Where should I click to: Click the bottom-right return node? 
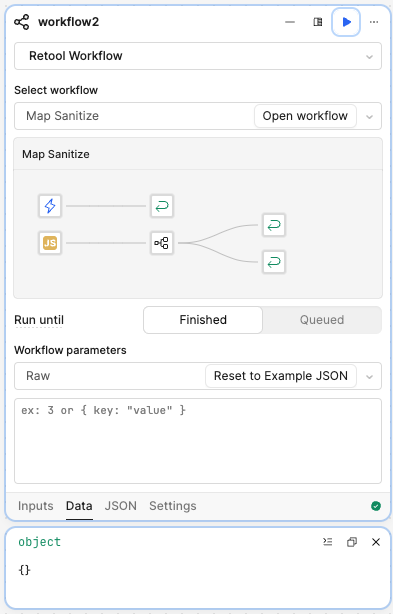(274, 262)
